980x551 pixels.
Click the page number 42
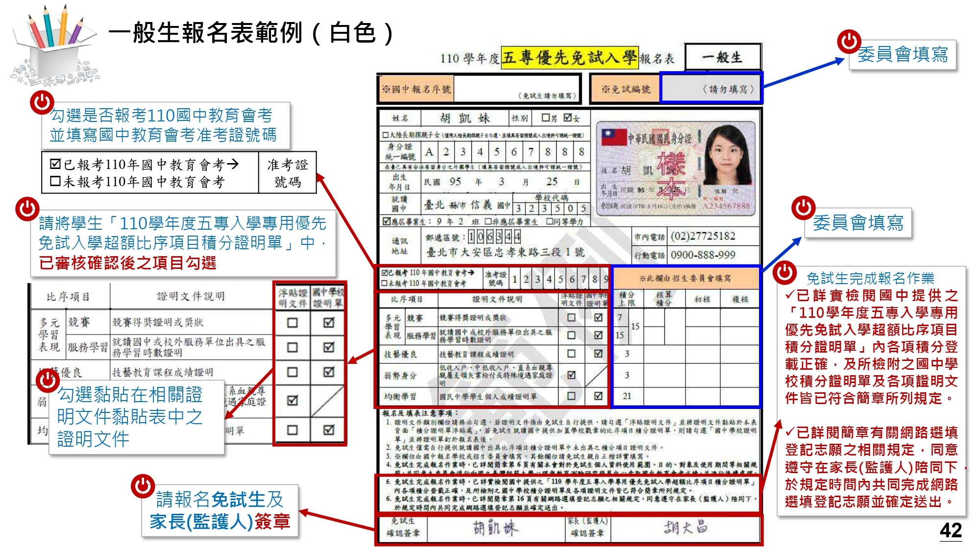tap(951, 530)
